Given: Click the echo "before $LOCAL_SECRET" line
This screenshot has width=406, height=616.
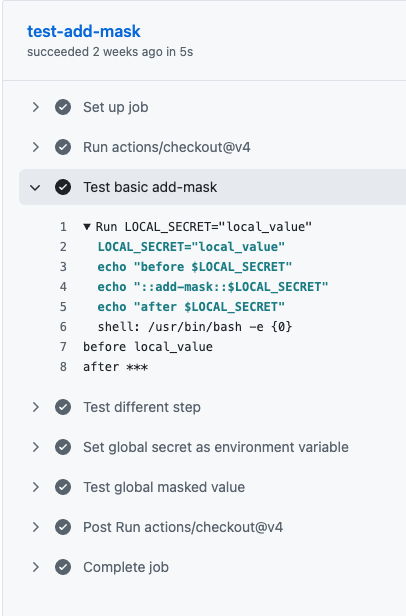Looking at the screenshot, I should point(195,267).
